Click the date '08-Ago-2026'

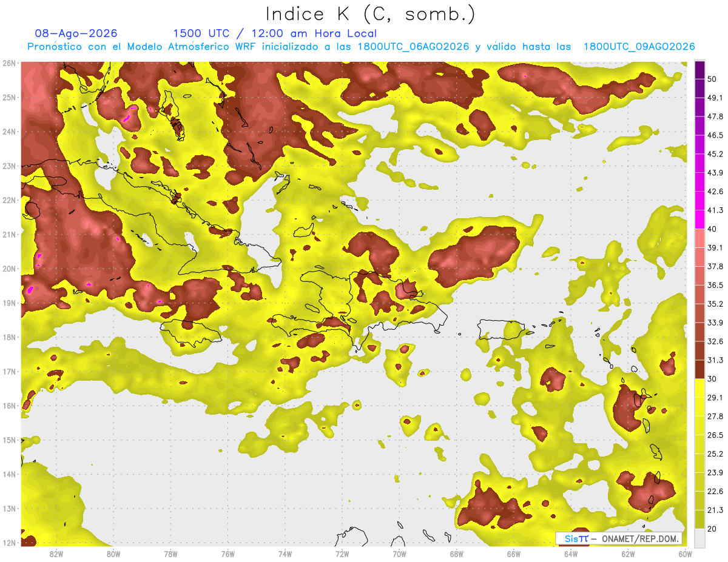pos(76,33)
